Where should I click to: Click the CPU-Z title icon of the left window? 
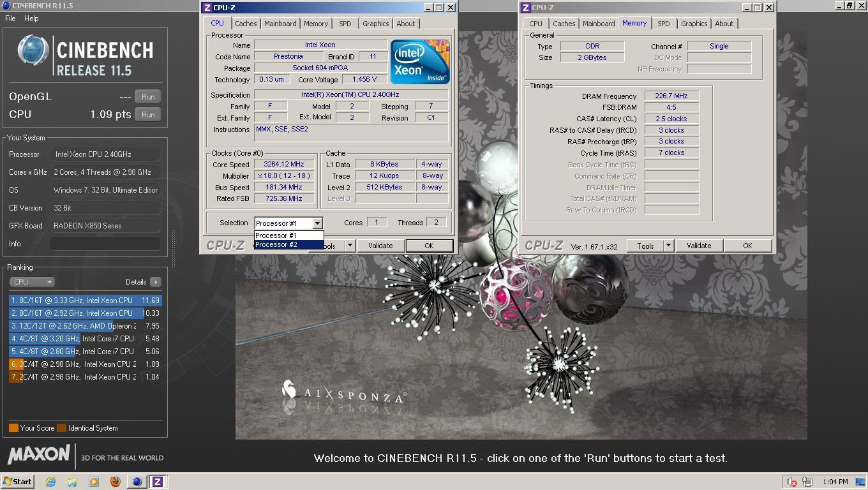pyautogui.click(x=207, y=8)
